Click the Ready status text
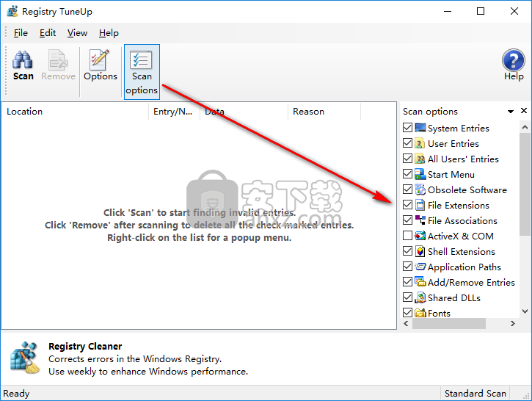Viewport: 532px width, 401px height. [16, 394]
